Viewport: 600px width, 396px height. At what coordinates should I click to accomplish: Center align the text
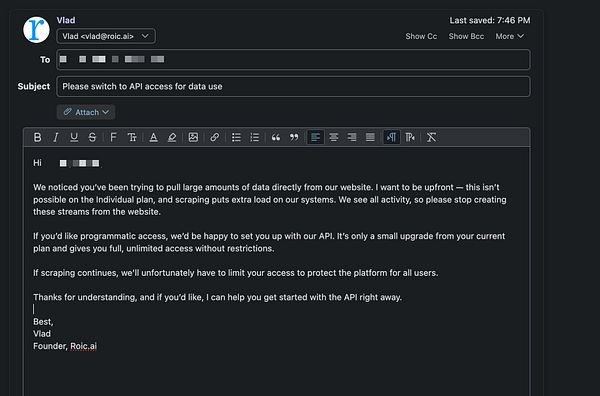click(334, 137)
